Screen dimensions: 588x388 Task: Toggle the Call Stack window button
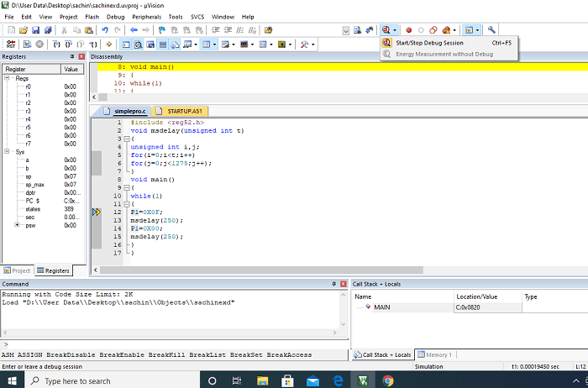tap(175, 45)
